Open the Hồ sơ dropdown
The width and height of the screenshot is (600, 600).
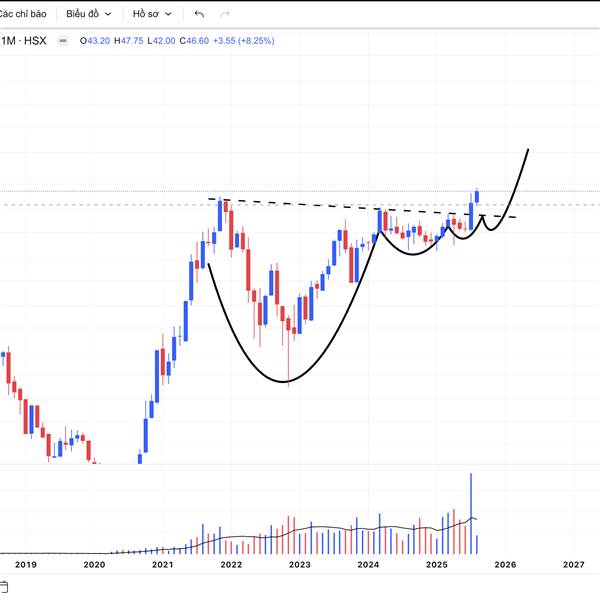coord(152,14)
